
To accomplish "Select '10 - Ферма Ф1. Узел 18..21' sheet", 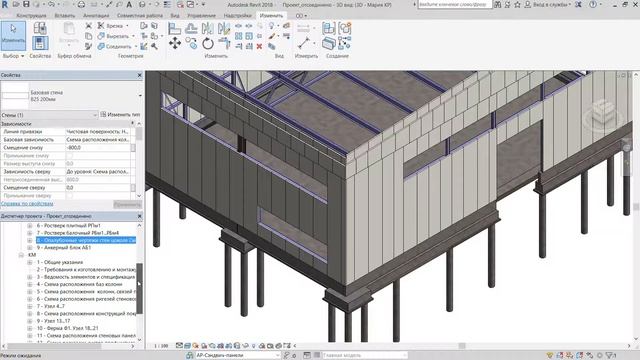I will [x=67, y=328].
